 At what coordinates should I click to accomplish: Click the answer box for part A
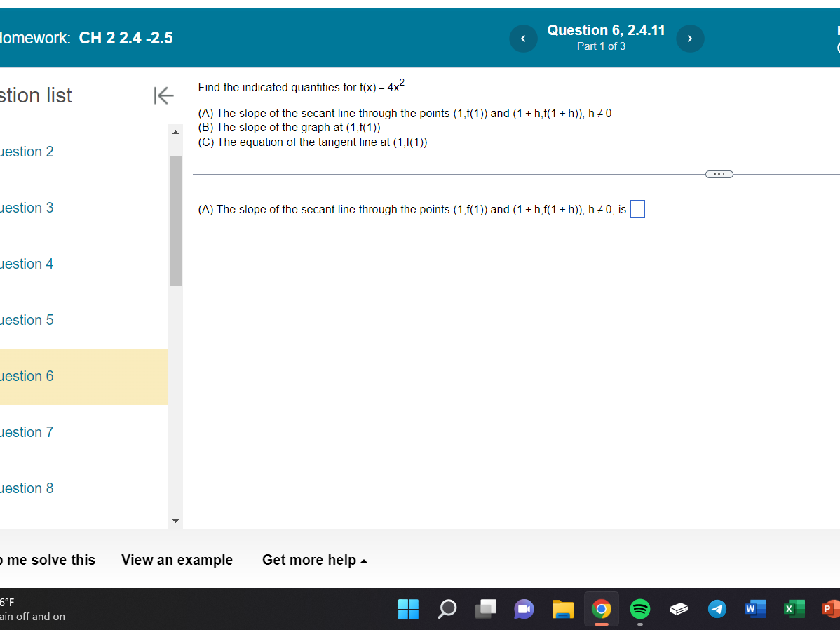click(x=637, y=208)
